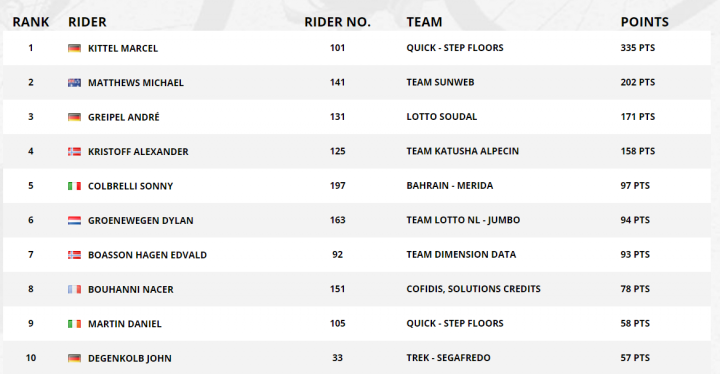Sort by the POINTS column header
Image resolution: width=720 pixels, height=374 pixels.
tap(645, 22)
